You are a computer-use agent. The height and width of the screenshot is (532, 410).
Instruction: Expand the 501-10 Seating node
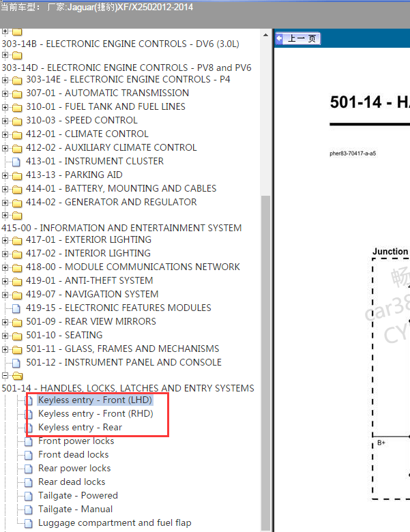[5, 336]
